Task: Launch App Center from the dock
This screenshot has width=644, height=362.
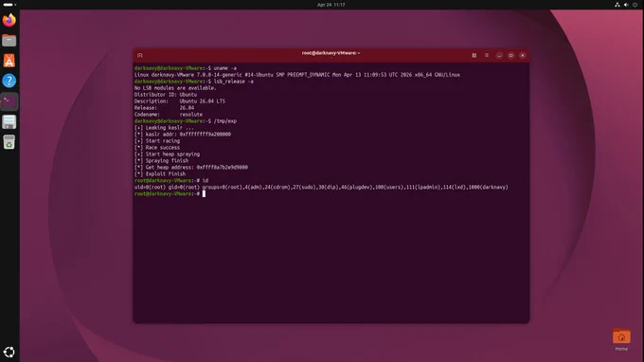Action: click(9, 61)
